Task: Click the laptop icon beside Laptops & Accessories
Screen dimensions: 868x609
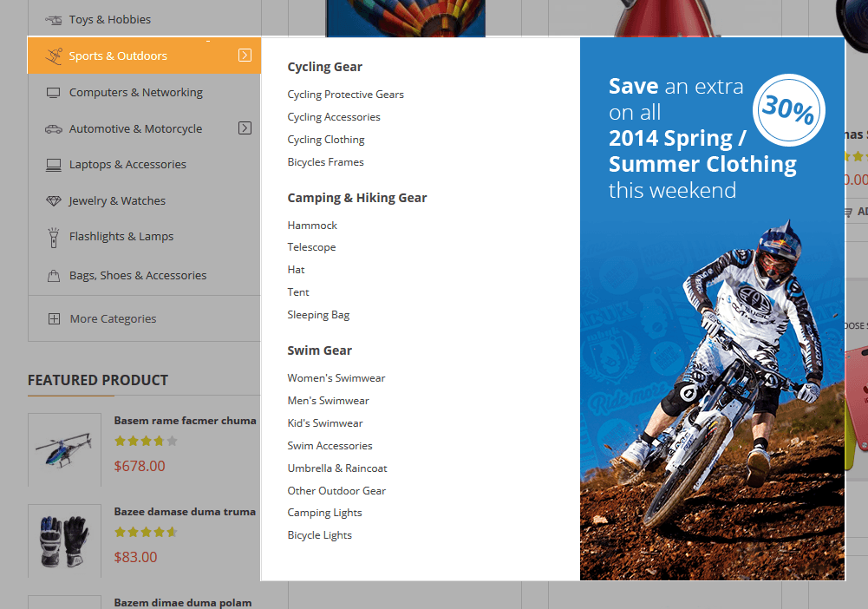Action: pyautogui.click(x=54, y=165)
